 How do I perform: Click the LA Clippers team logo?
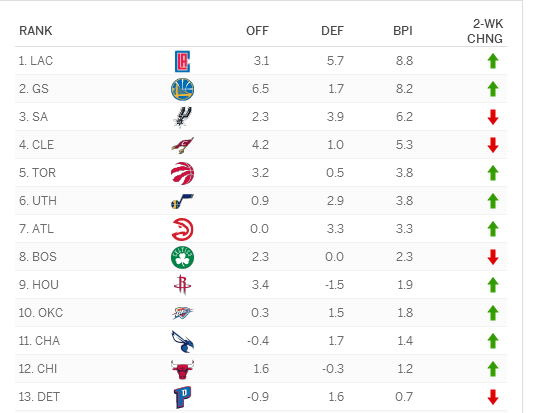pyautogui.click(x=182, y=61)
